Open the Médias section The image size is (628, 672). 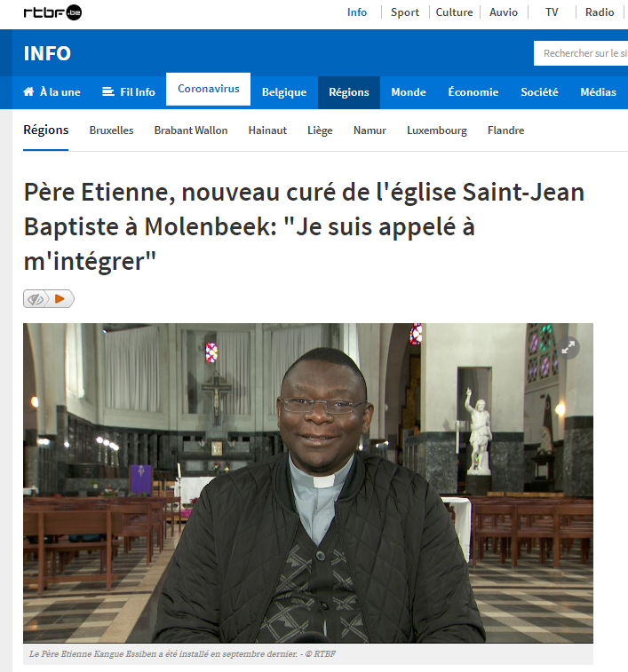(598, 92)
